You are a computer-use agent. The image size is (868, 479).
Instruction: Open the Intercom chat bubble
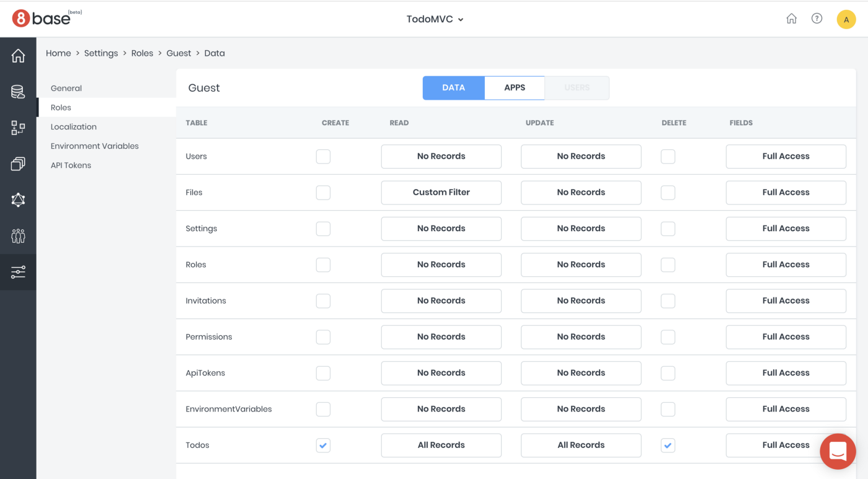pyautogui.click(x=838, y=451)
